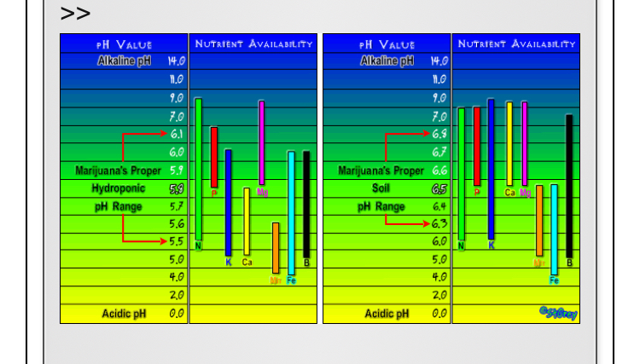Click the 6.5 pH value in soil chart
640x364 pixels.
pos(439,188)
